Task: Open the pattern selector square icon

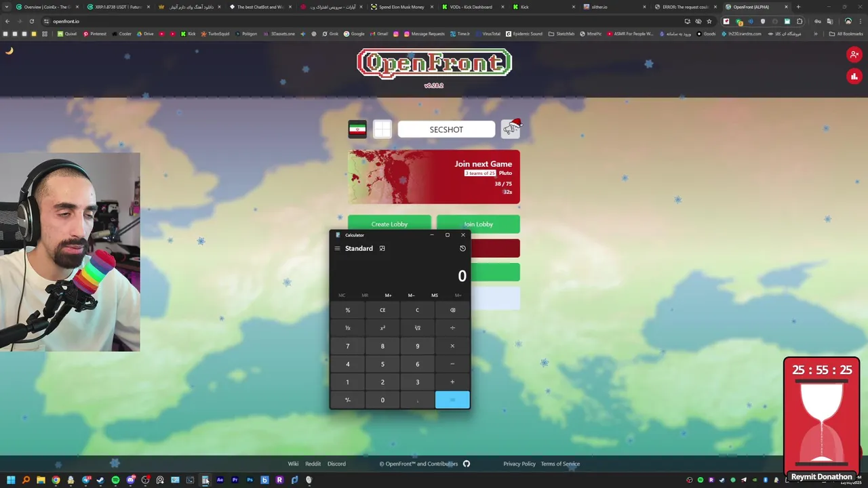Action: pos(382,129)
